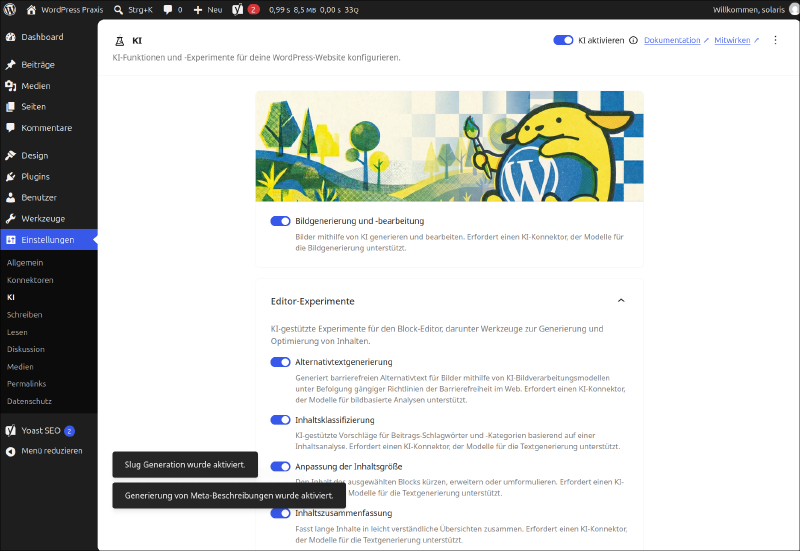Open the Yoast icon in admin bar

click(237, 10)
